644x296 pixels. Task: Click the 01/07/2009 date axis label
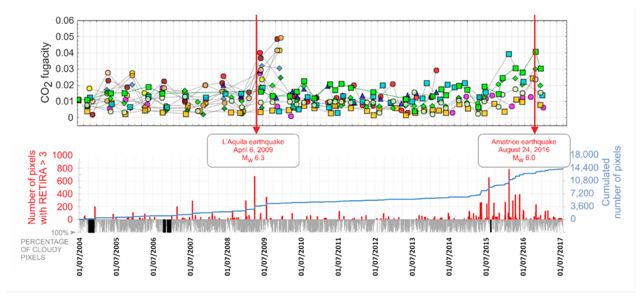coord(264,256)
